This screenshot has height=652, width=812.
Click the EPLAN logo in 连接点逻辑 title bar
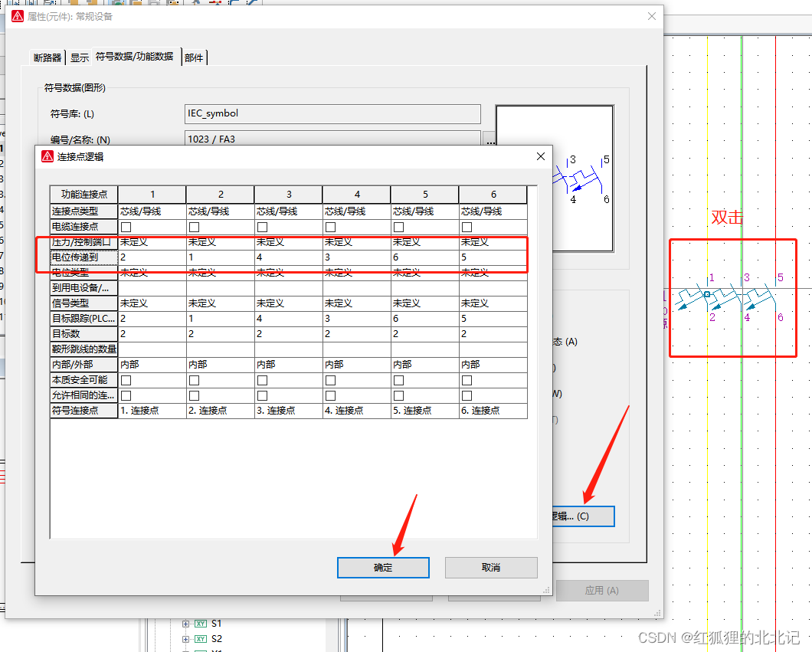[47, 156]
